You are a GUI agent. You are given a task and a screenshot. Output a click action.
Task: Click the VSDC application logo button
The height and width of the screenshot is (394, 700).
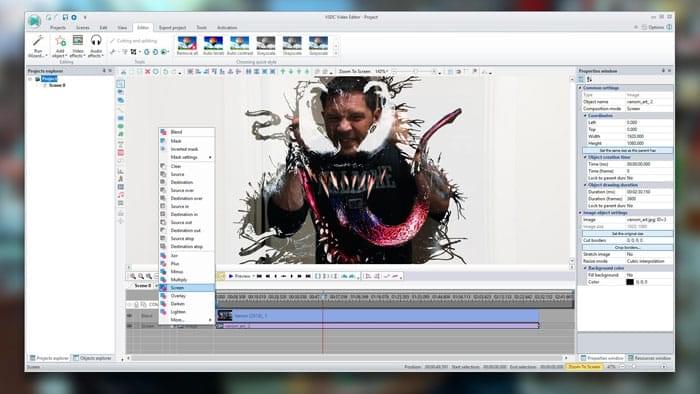(x=34, y=21)
